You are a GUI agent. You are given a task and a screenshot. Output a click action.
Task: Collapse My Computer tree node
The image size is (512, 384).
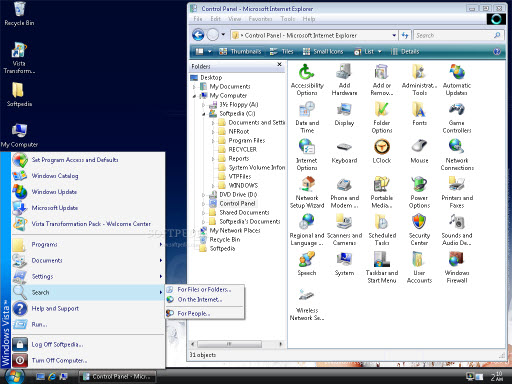(194, 96)
